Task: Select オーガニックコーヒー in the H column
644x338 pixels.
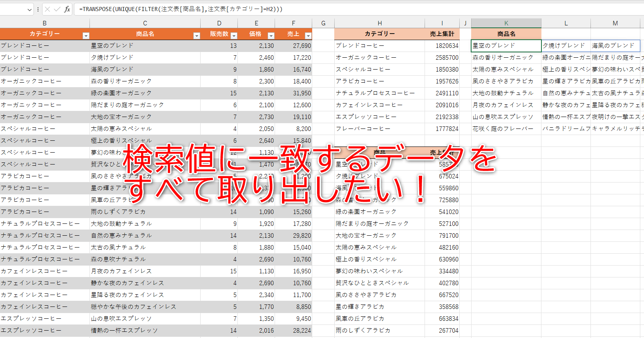Action: tap(380, 58)
